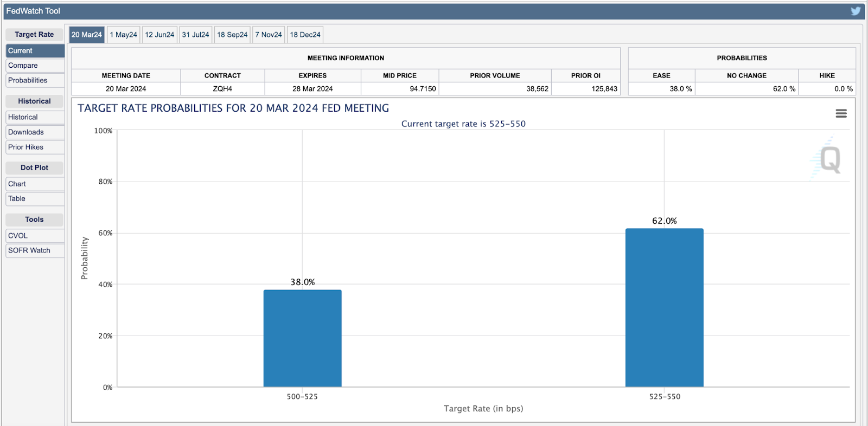868x426 pixels.
Task: Click the Twitter bird icon
Action: (x=856, y=11)
